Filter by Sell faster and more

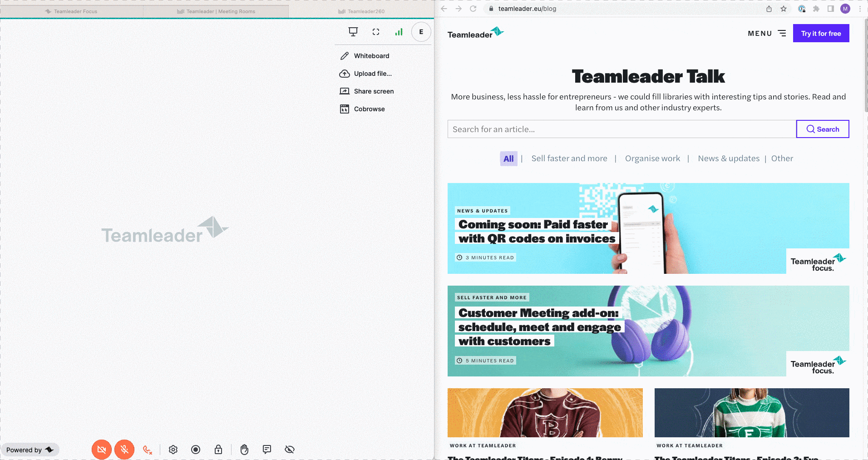pyautogui.click(x=569, y=158)
